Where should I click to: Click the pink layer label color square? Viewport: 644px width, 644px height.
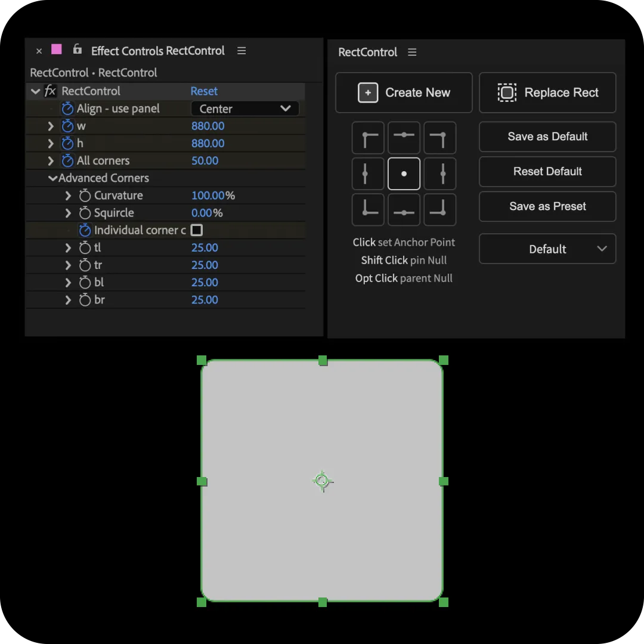56,49
